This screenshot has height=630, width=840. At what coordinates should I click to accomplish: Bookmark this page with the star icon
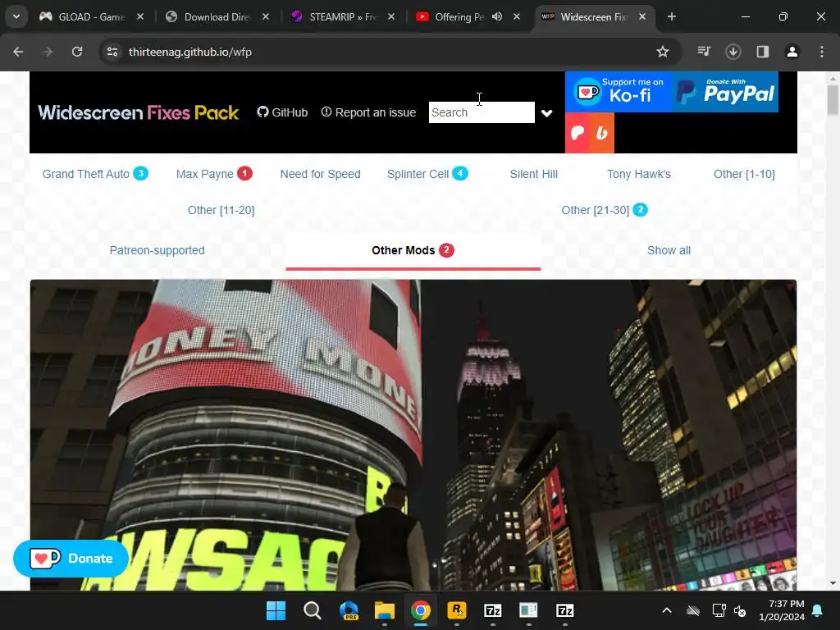click(x=663, y=52)
